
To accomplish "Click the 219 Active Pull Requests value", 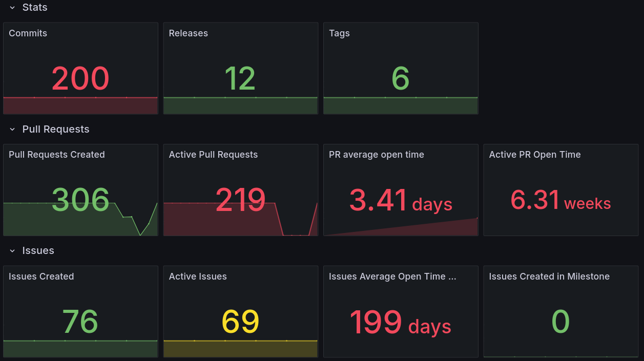I will tap(240, 200).
